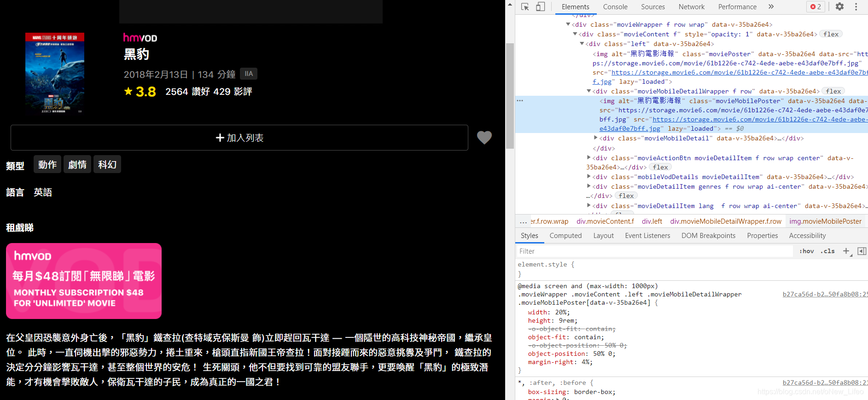Expand movieDetailItem lang div node
This screenshot has width=868, height=400.
point(589,205)
